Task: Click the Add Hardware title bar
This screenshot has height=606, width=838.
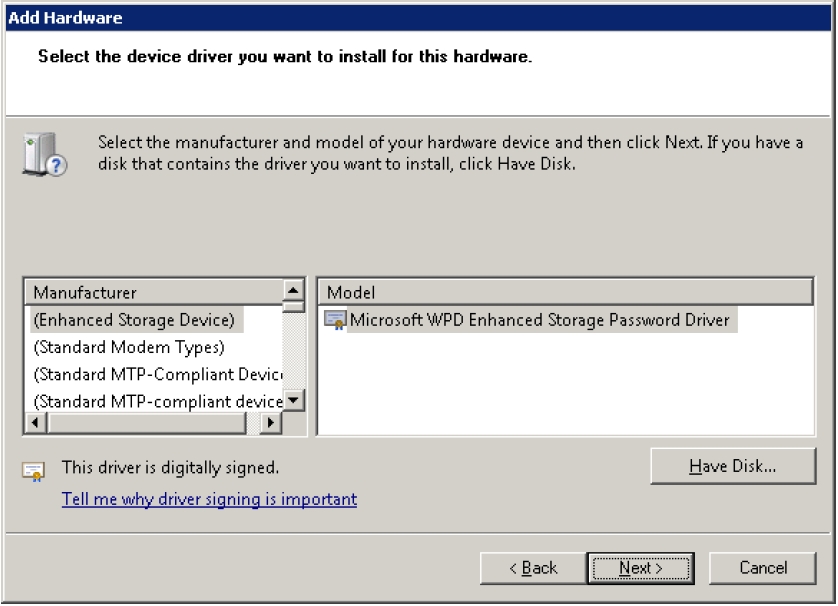Action: [418, 18]
